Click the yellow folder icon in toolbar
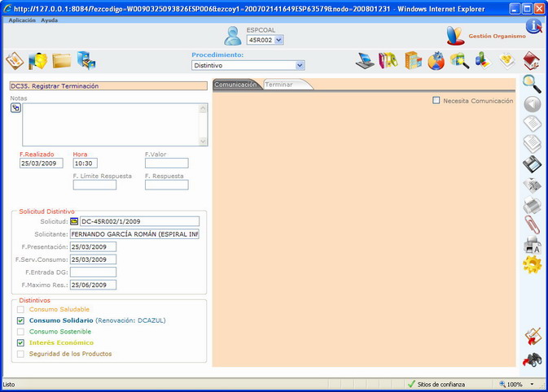Screen dimensions: 548x392 click(62, 61)
